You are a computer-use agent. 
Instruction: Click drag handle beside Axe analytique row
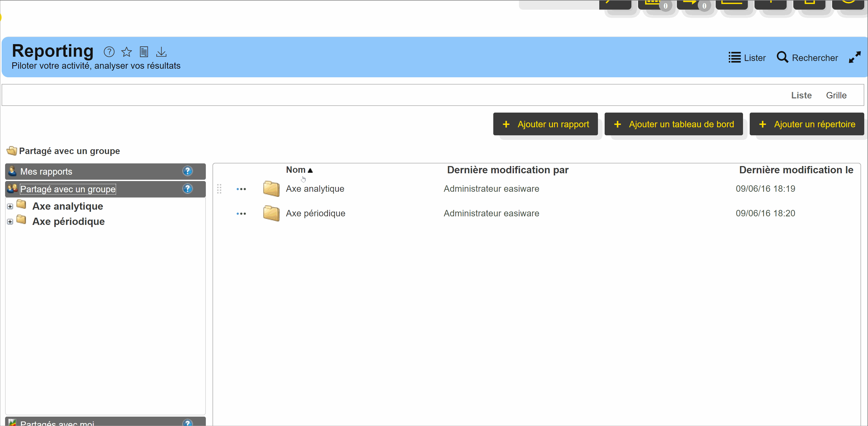(219, 189)
